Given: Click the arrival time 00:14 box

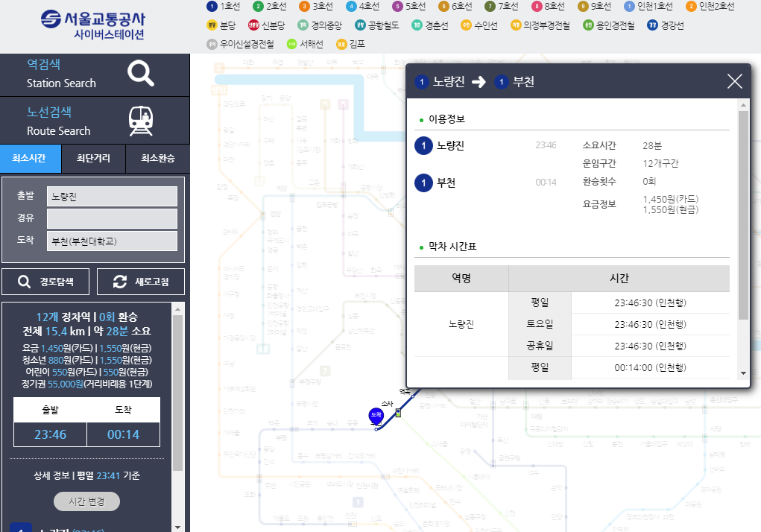Looking at the screenshot, I should point(123,434).
